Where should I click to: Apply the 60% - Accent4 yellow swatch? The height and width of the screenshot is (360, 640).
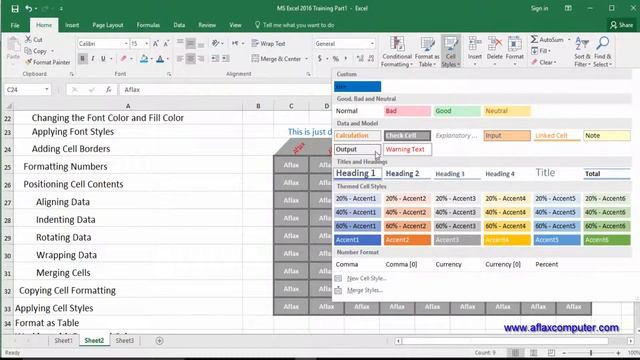coord(507,226)
